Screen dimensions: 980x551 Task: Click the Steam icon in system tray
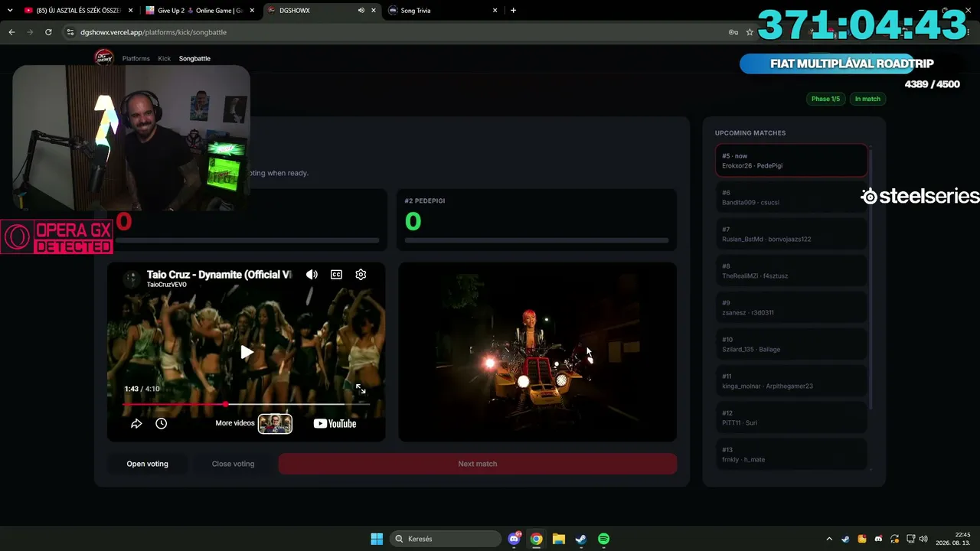845,539
